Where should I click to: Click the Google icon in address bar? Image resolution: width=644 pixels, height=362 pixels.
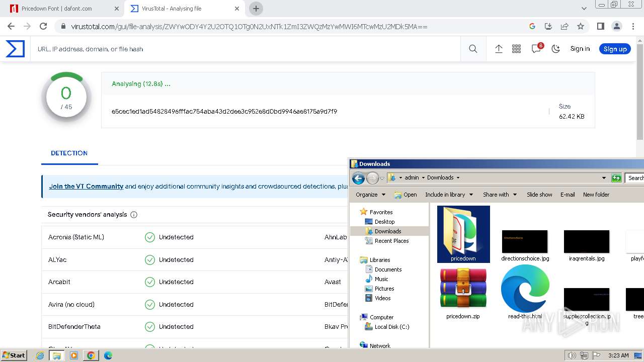tap(532, 26)
